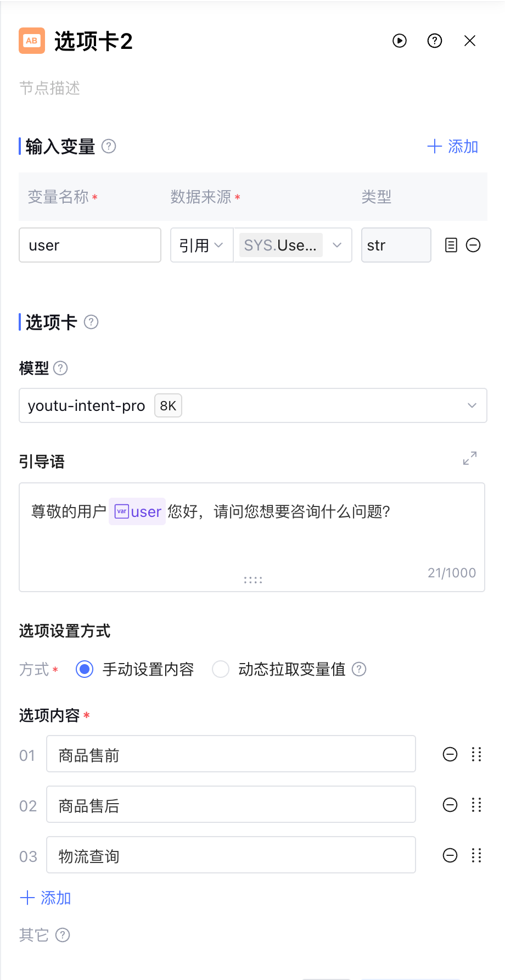Click 添加 below option list
Screen dimensions: 505x980
(x=46, y=898)
